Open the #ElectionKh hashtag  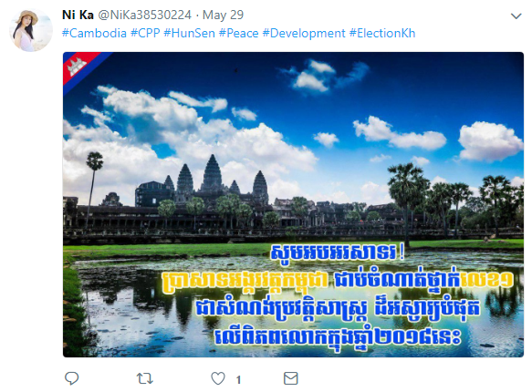click(x=382, y=33)
